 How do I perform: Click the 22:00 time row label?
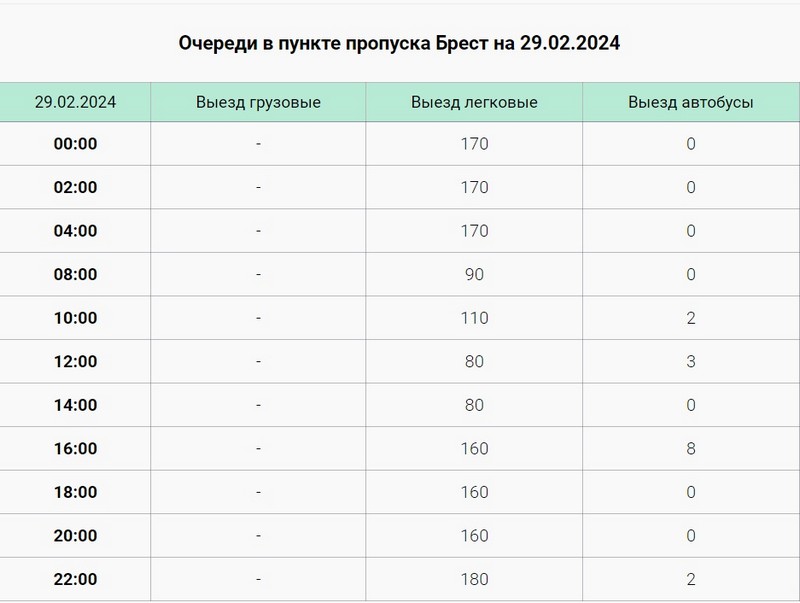click(x=75, y=579)
